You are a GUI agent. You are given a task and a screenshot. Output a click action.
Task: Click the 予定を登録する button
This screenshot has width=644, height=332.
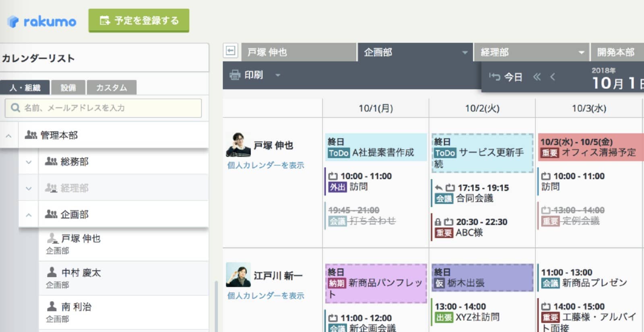(x=139, y=20)
